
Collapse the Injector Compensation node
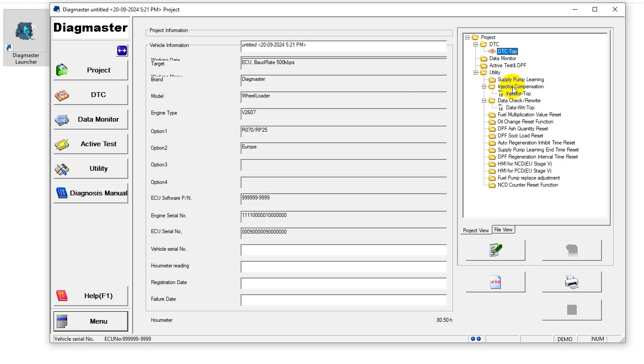(484, 86)
